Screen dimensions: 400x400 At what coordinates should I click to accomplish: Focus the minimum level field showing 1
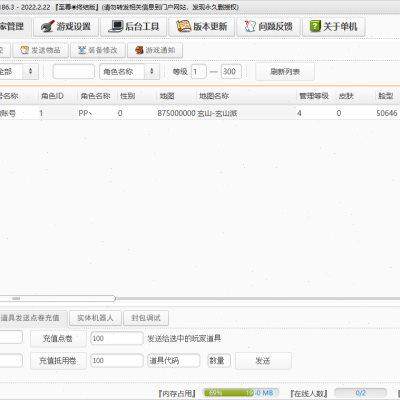[x=199, y=71]
